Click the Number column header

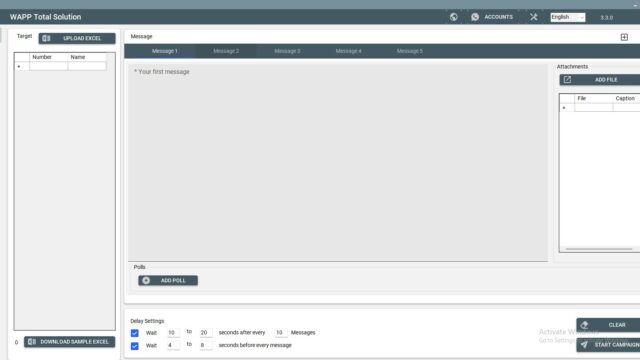[x=49, y=57]
